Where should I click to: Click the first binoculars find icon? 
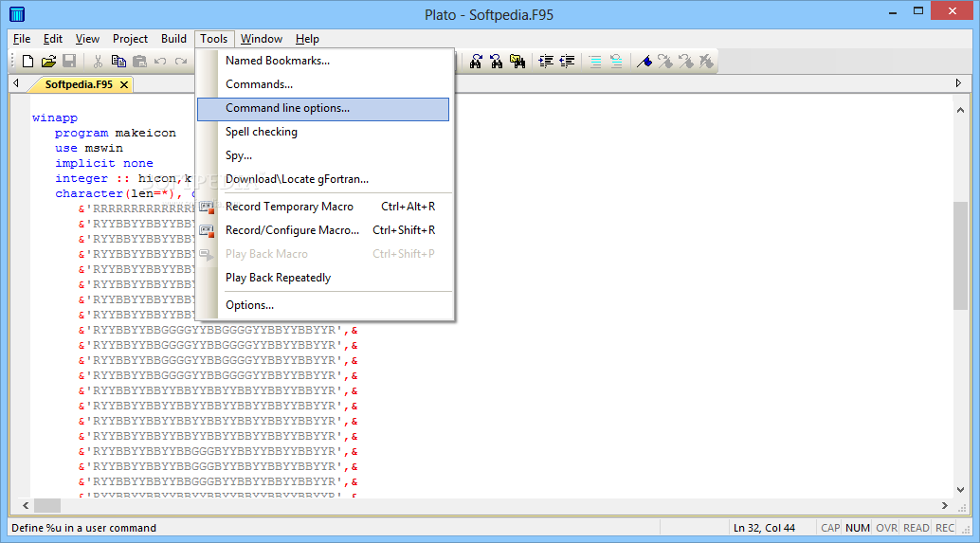pos(476,62)
